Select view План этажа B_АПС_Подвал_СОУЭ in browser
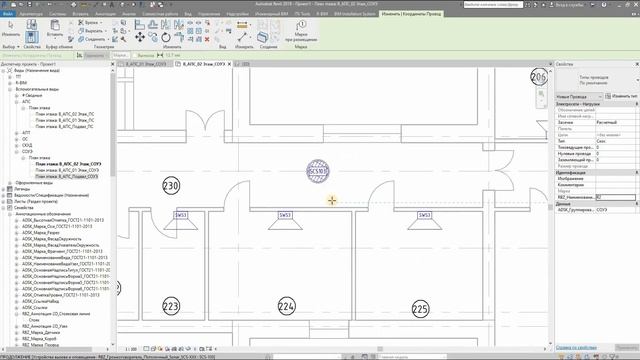640x360 pixels. [67, 177]
